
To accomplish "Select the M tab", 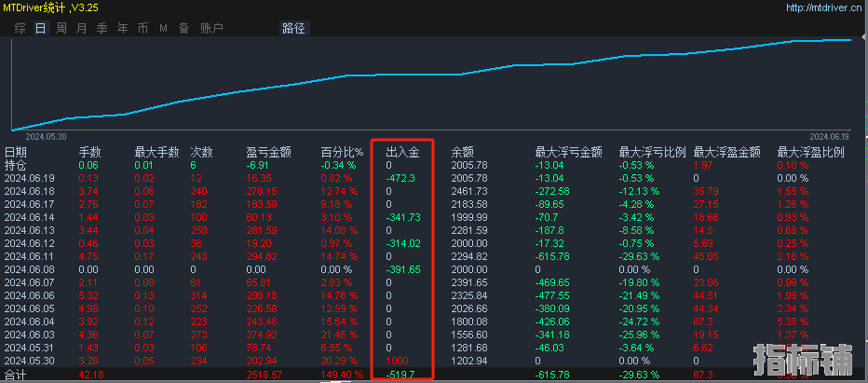I will (163, 28).
